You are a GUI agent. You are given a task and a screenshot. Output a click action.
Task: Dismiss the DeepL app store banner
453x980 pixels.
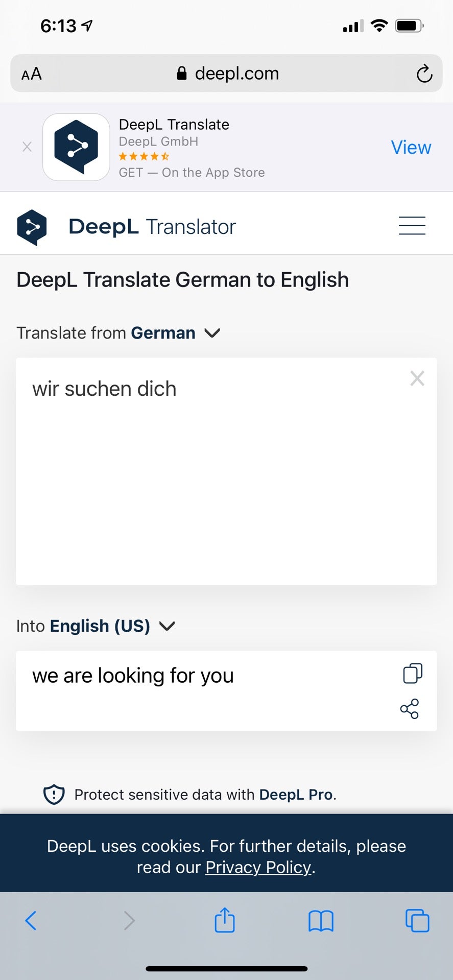pos(27,147)
